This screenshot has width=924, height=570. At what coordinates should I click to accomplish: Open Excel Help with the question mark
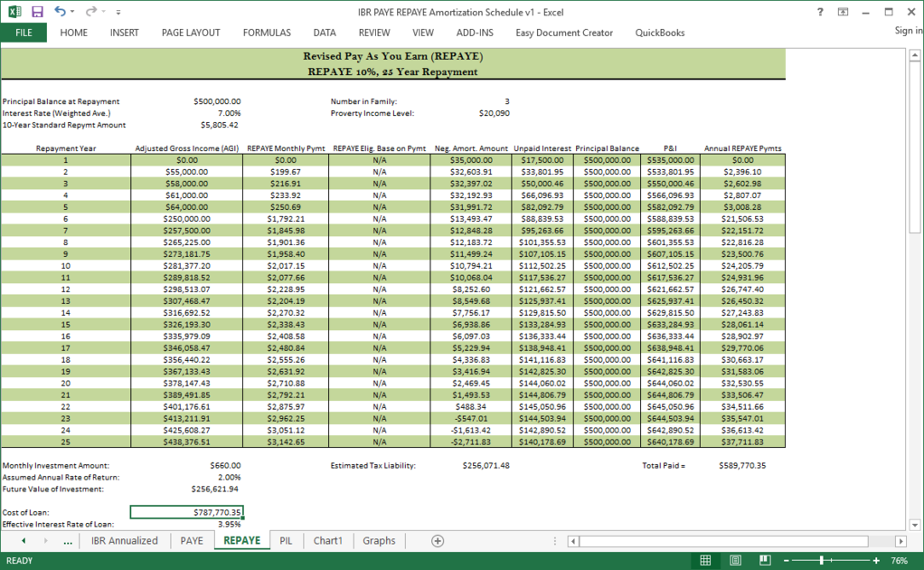[x=820, y=12]
